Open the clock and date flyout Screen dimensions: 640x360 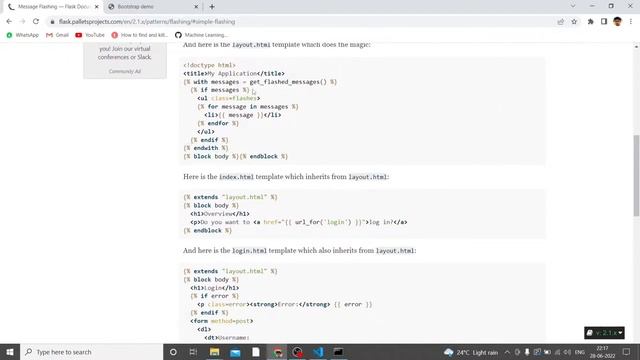click(x=602, y=352)
